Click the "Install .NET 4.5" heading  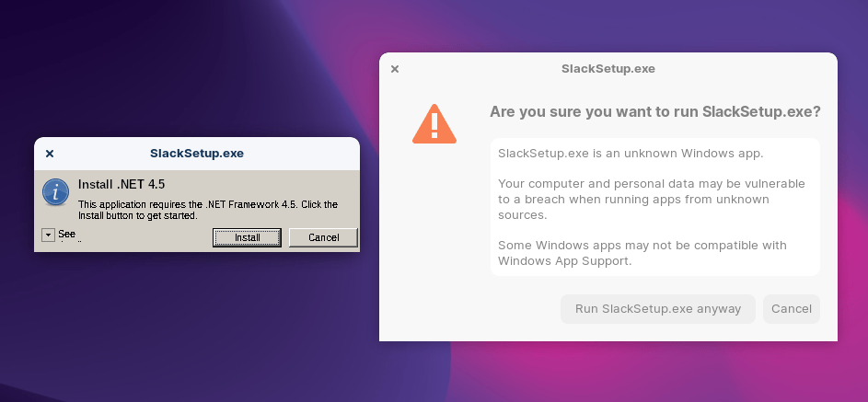click(122, 184)
